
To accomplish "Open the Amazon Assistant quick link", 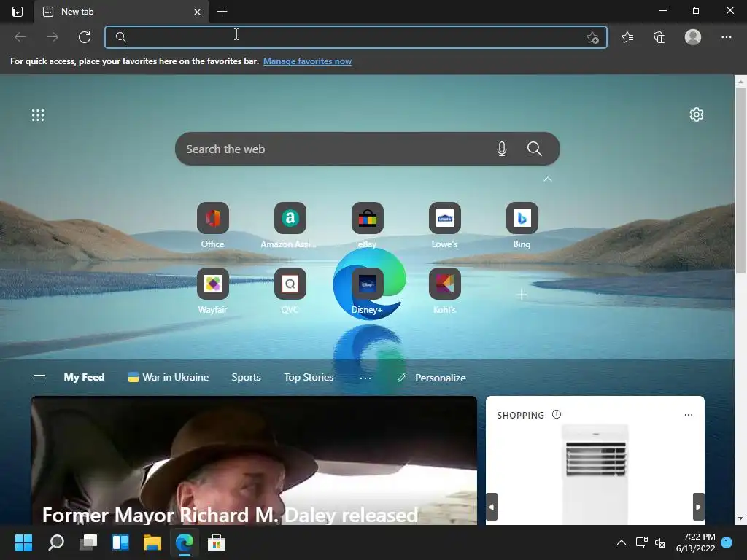I will pos(290,218).
